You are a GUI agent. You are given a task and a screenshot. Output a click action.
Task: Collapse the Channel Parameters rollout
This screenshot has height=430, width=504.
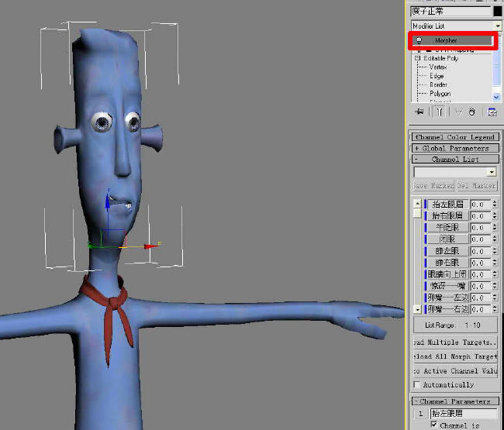point(455,401)
